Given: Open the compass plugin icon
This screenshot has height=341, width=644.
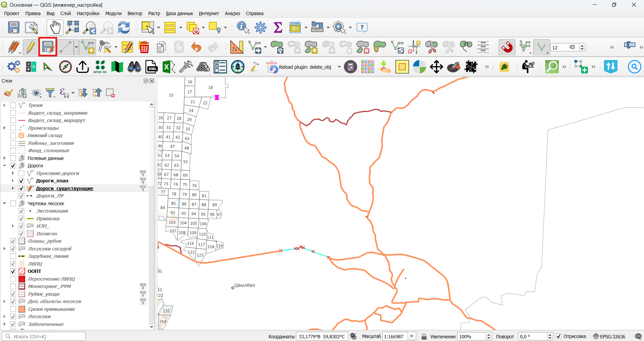Looking at the screenshot, I should click(x=65, y=67).
